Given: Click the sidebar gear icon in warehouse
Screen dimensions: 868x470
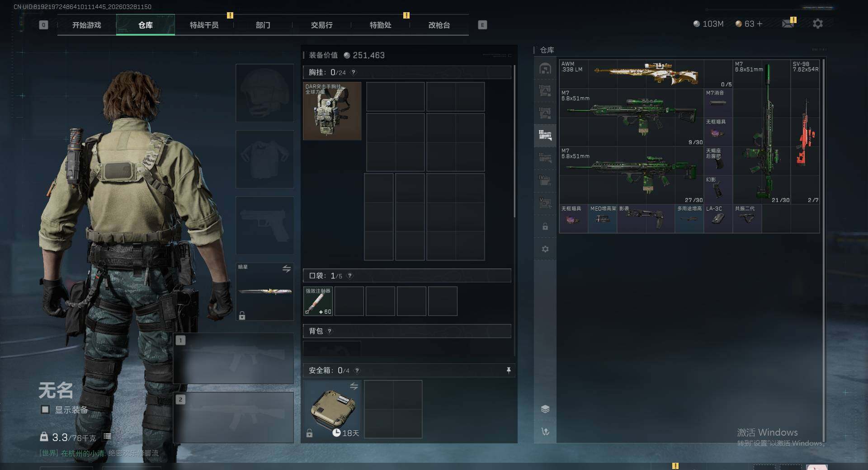Looking at the screenshot, I should (545, 249).
